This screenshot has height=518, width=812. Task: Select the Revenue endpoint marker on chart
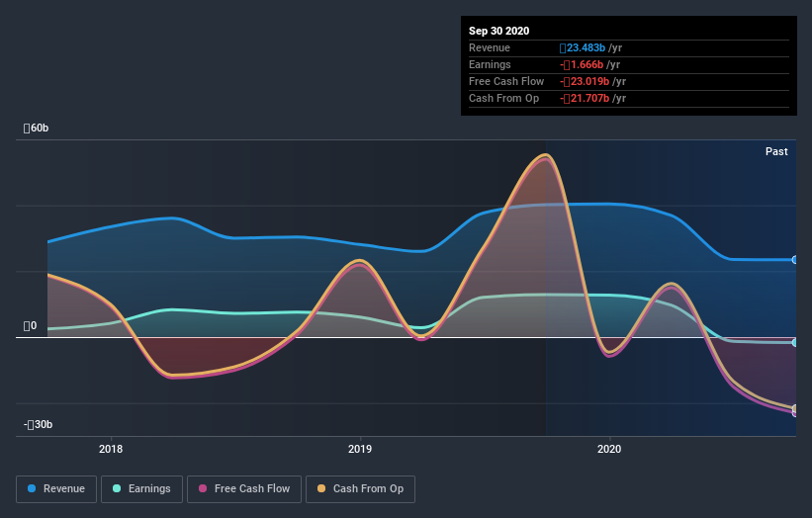click(x=794, y=260)
